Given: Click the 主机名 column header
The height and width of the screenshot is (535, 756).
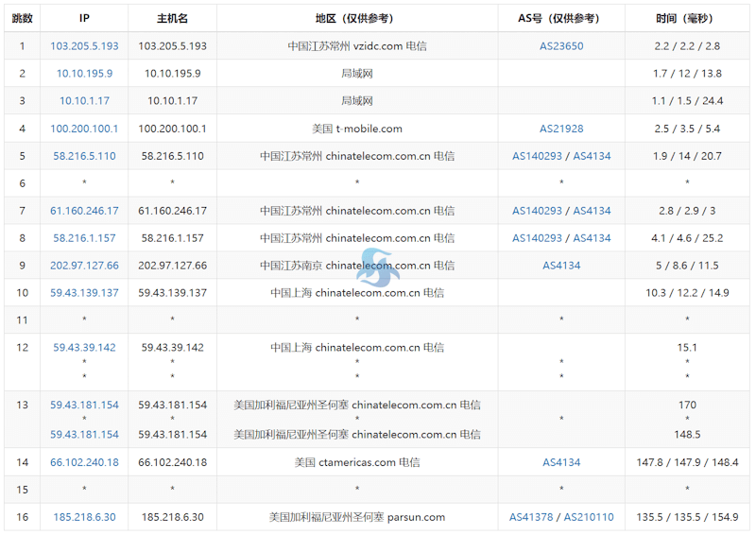Looking at the screenshot, I should tap(172, 18).
